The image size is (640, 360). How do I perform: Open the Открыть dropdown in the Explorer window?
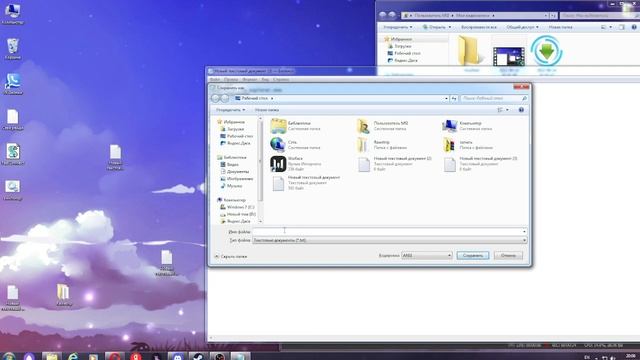(x=437, y=27)
